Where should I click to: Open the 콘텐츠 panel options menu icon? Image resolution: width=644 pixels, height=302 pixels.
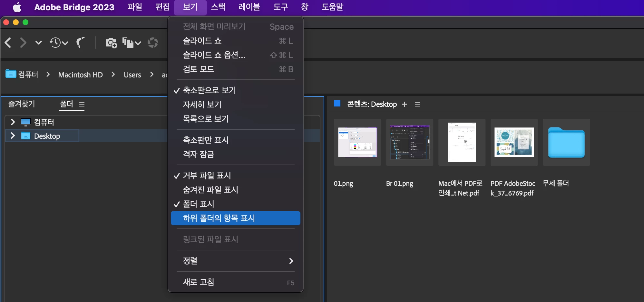[x=418, y=104]
